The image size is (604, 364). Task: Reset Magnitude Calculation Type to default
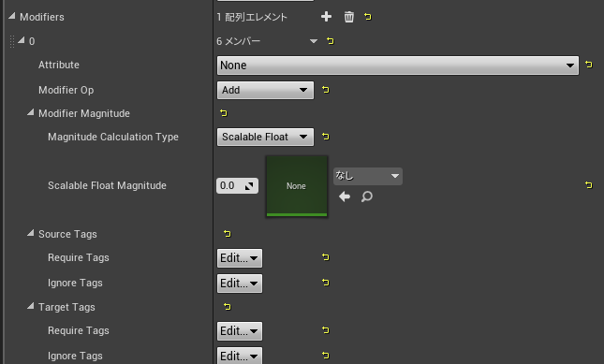326,137
